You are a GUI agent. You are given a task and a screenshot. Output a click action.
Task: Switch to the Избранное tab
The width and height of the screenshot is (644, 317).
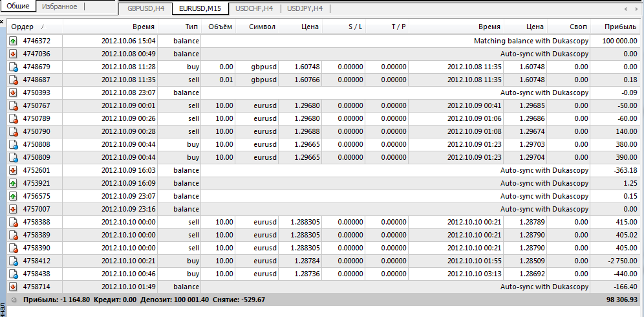click(x=59, y=6)
